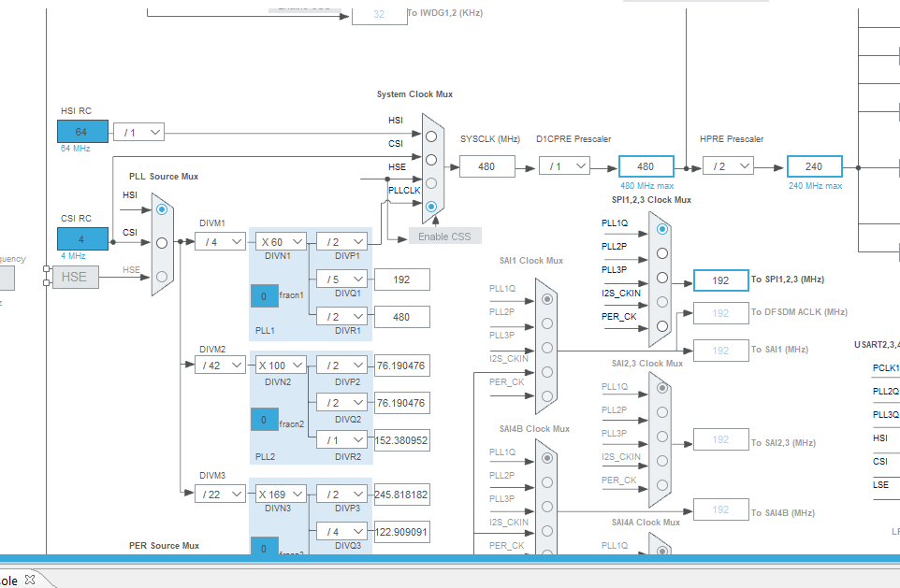Change the DIVM1 divider dropdown
Screen dimensions: 900x588
(218, 241)
